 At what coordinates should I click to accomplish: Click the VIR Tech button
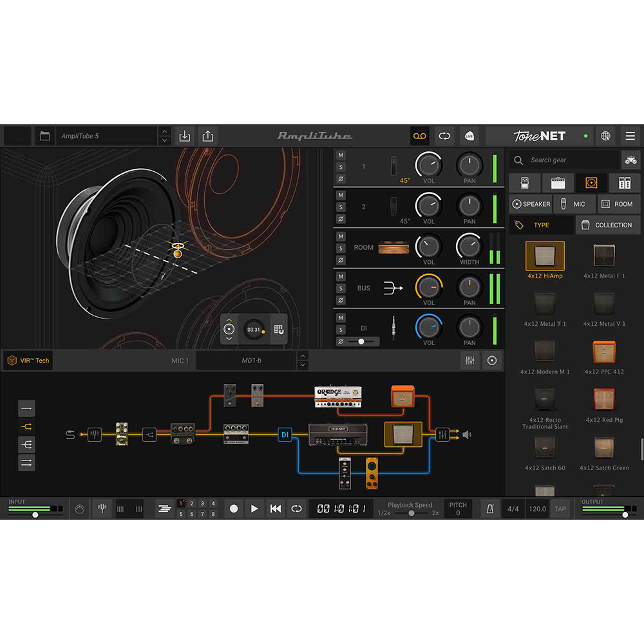[28, 361]
